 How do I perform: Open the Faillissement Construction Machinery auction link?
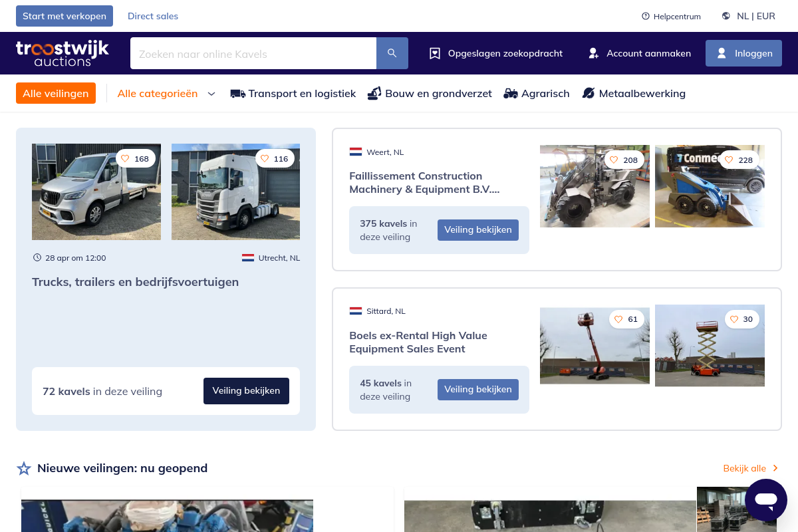point(424,183)
